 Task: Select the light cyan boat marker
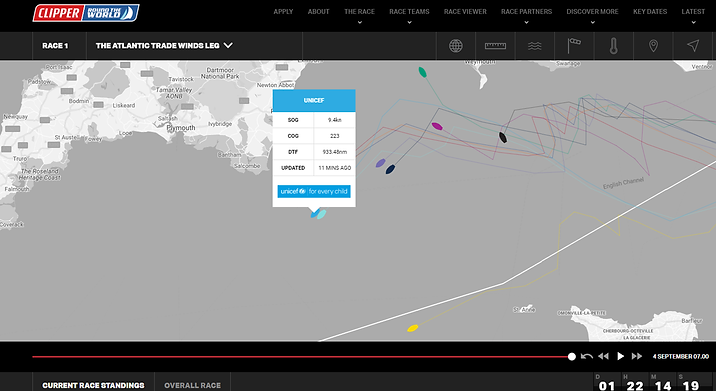click(x=321, y=214)
